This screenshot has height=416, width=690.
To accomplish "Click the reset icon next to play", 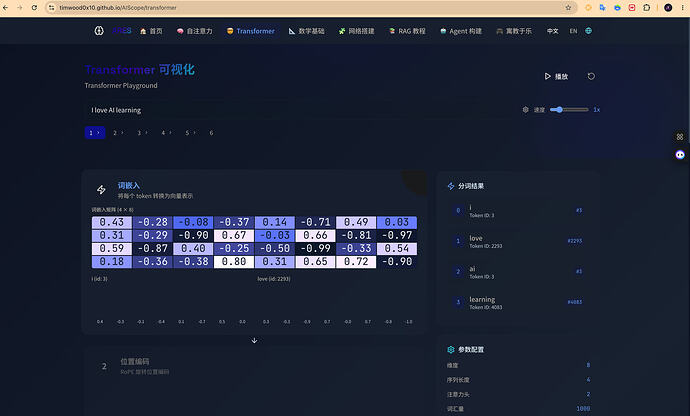I will (591, 76).
